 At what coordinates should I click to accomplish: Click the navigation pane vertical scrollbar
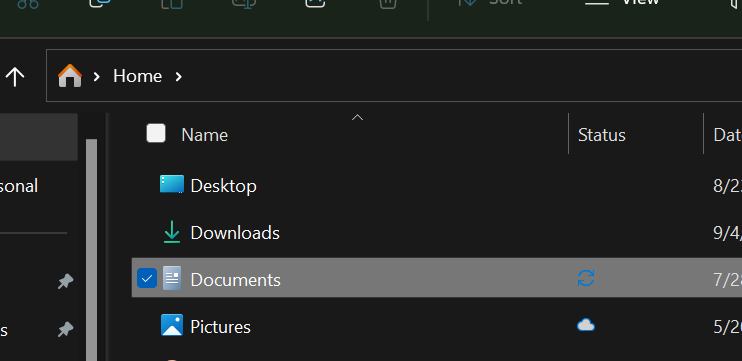tap(91, 250)
